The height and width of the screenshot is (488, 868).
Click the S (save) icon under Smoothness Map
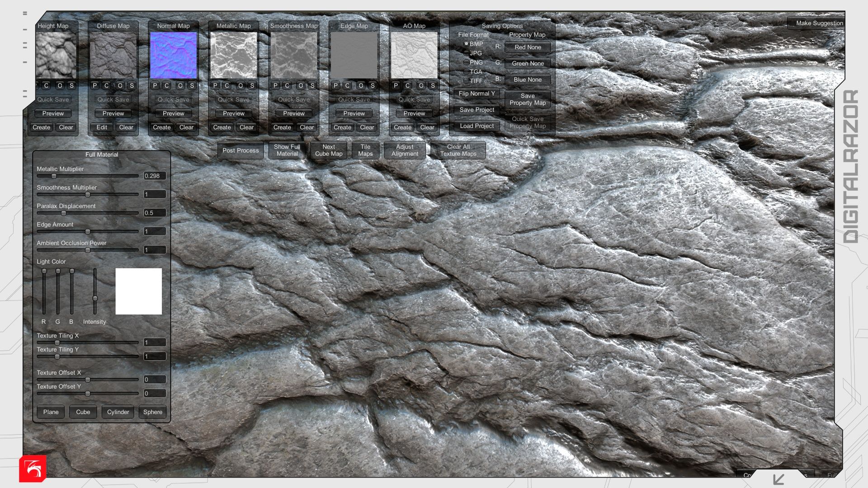coord(312,85)
